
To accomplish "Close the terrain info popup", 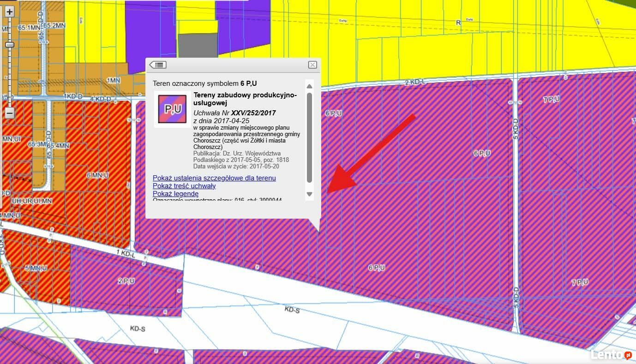I will coord(312,65).
